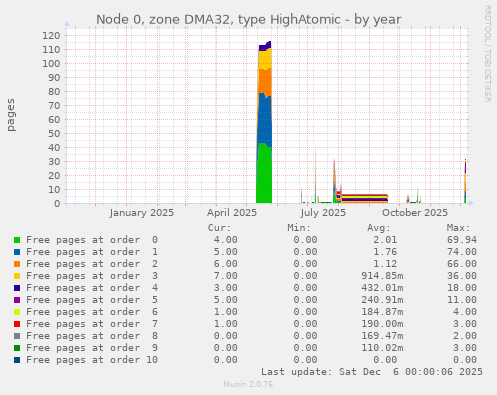Click the order 4 average value 432.01m

382,288
